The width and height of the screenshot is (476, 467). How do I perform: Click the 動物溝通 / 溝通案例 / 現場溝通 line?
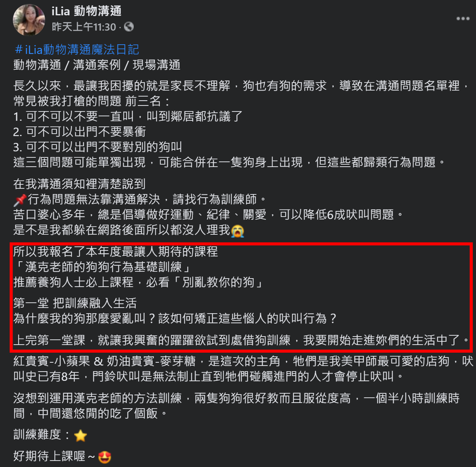pos(97,65)
